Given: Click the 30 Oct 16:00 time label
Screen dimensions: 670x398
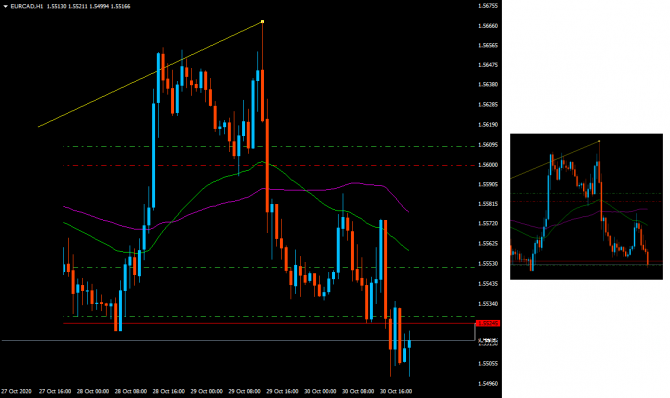Looking at the screenshot, I should 396,391.
